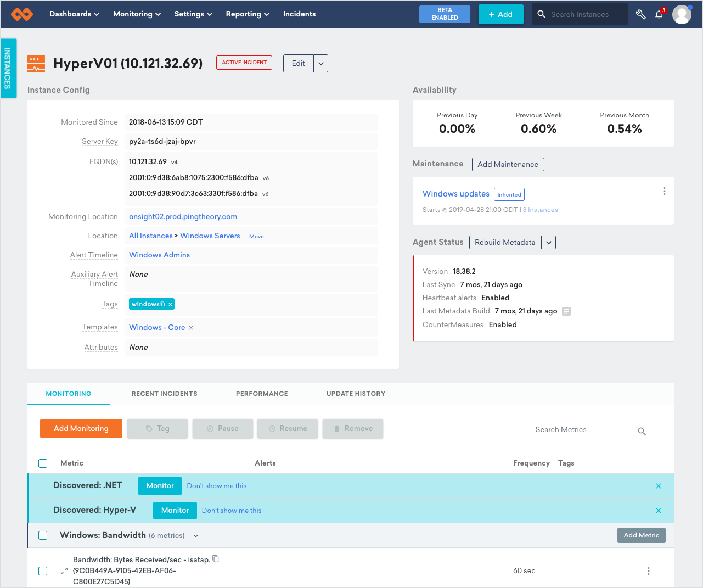Collapse the Windows: Bandwidth metrics group
703x588 pixels.
[196, 536]
